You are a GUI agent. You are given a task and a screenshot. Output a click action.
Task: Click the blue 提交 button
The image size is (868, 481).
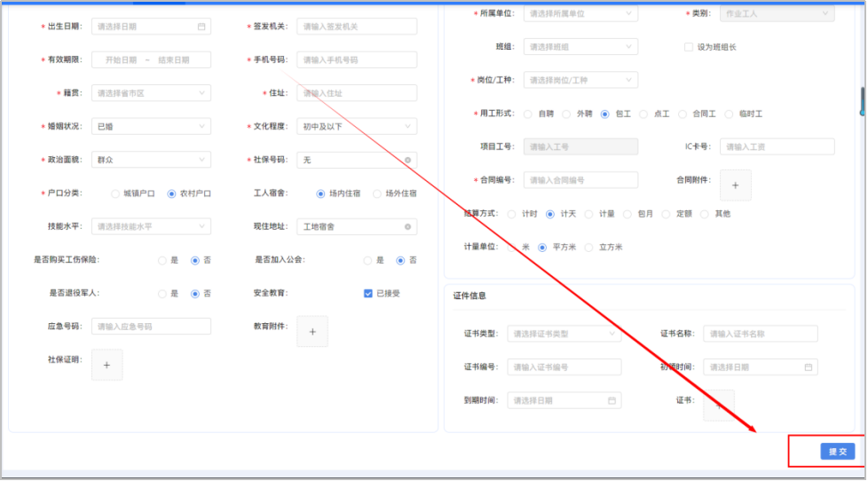837,452
